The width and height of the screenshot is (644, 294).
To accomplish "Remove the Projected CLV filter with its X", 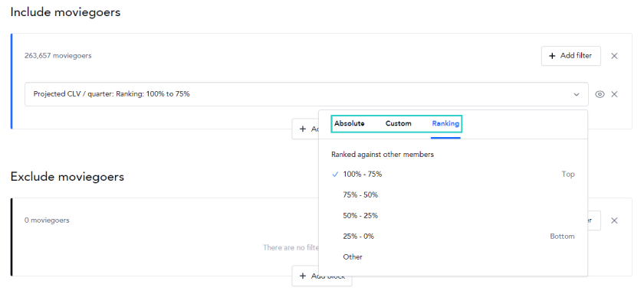I will click(614, 94).
